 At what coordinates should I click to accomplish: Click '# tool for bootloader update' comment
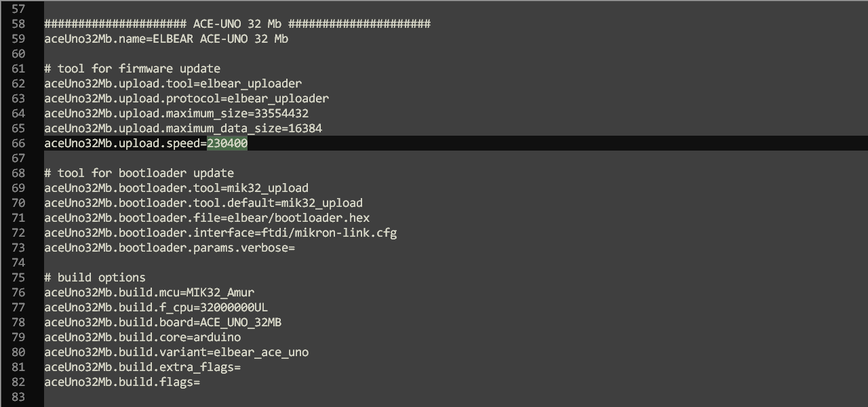pyautogui.click(x=139, y=173)
